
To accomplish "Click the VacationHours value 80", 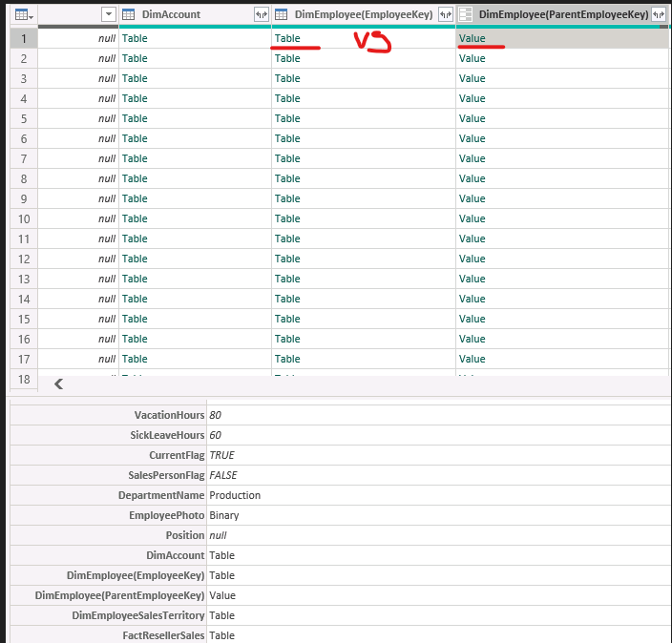I will click(x=215, y=415).
